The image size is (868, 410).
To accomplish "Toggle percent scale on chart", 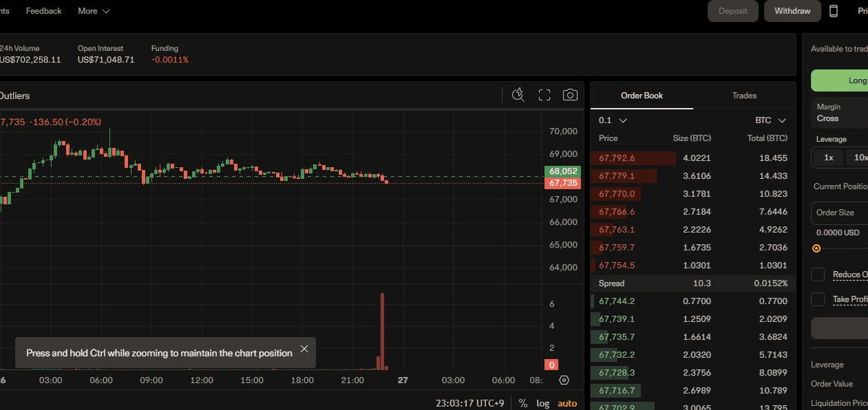I will point(523,403).
